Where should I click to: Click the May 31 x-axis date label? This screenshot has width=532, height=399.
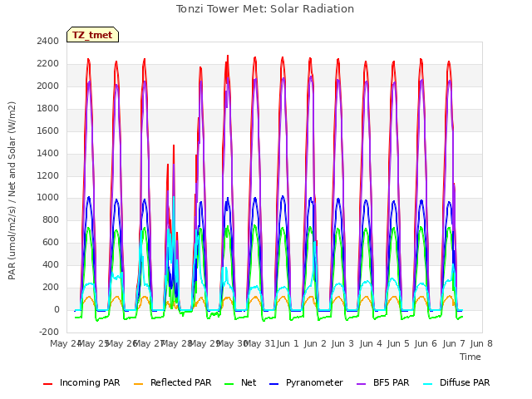(259, 344)
